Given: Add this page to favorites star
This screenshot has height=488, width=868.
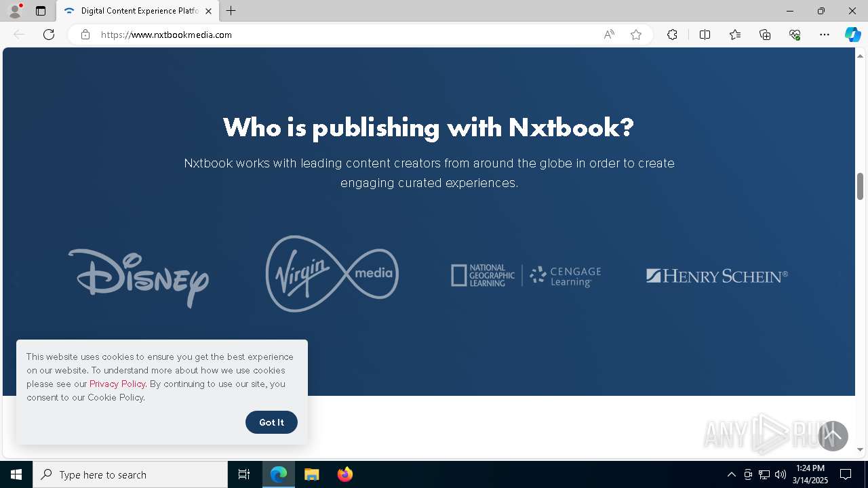Looking at the screenshot, I should point(636,35).
